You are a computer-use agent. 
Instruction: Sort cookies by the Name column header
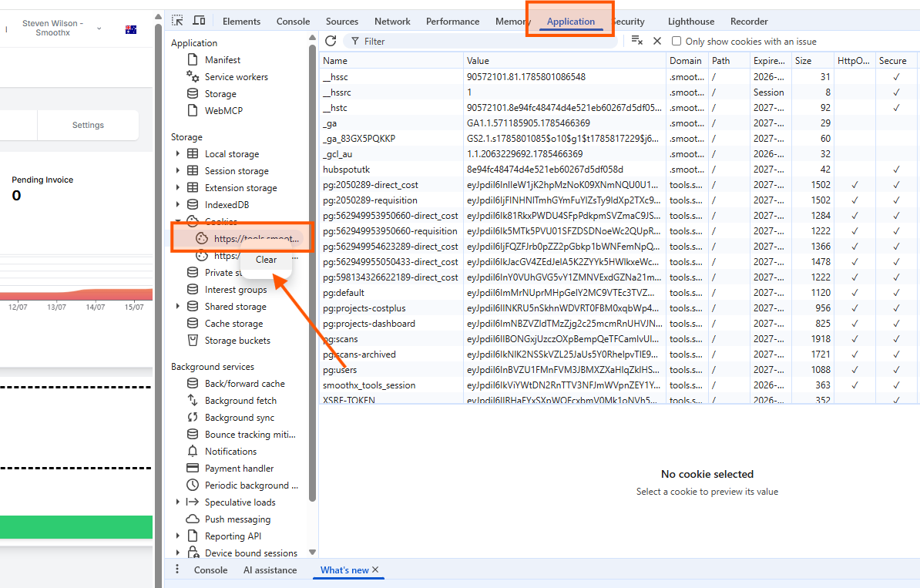391,60
